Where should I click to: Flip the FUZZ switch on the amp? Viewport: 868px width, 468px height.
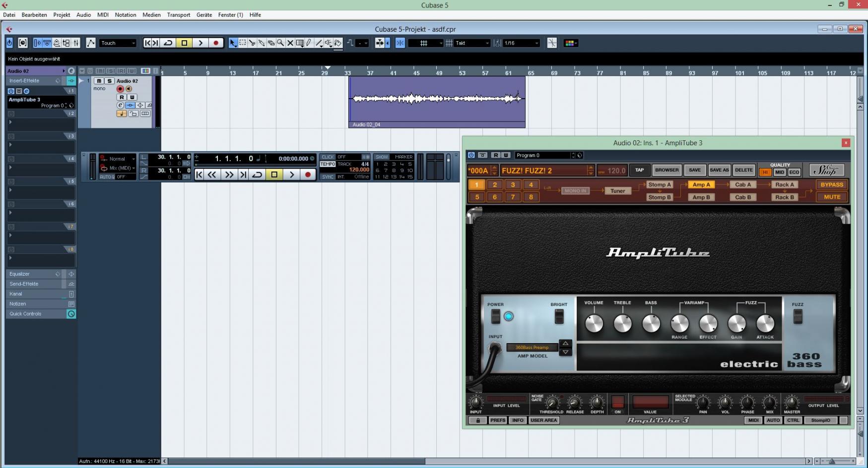(x=798, y=316)
